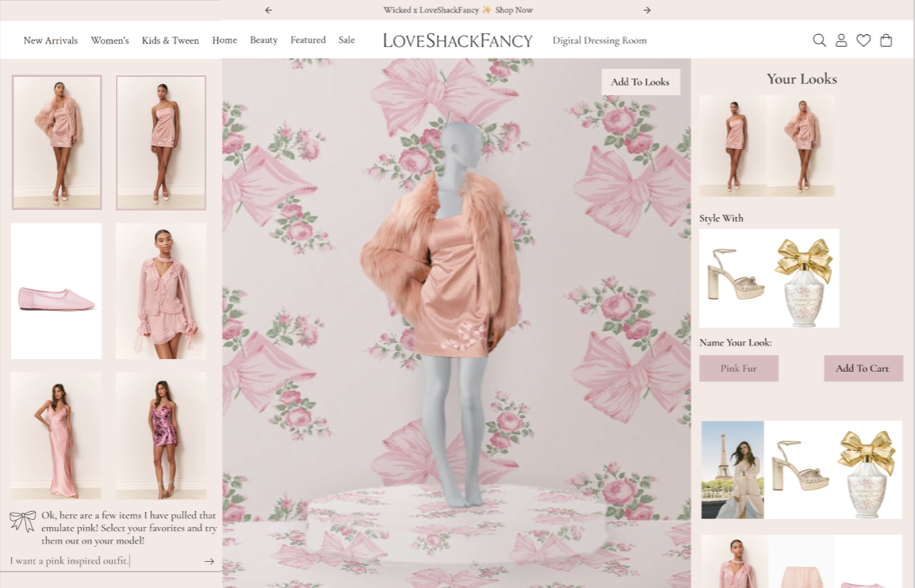Open the Beauty menu
Screen dimensions: 915x588
tap(264, 40)
